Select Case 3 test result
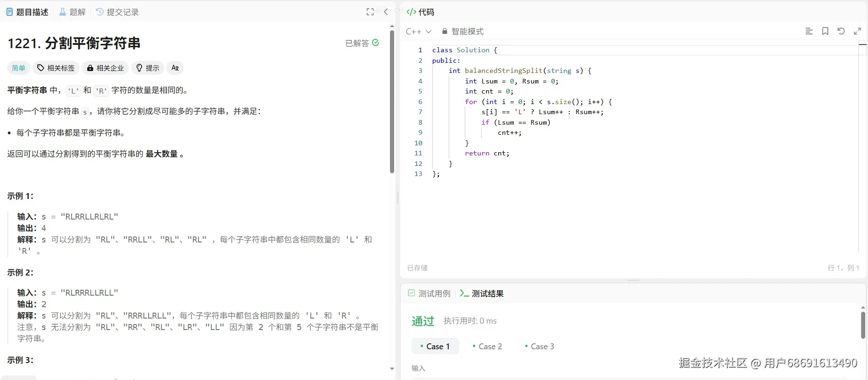The width and height of the screenshot is (868, 380). (539, 347)
